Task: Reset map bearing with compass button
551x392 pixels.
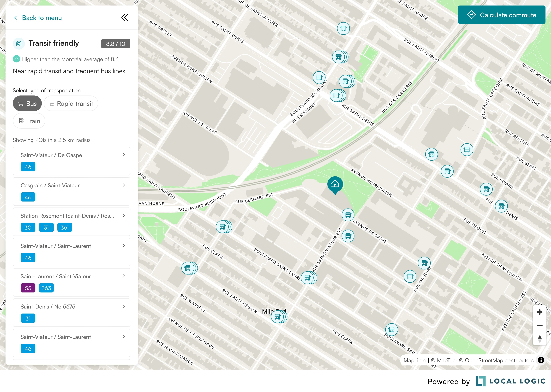Action: [x=540, y=339]
